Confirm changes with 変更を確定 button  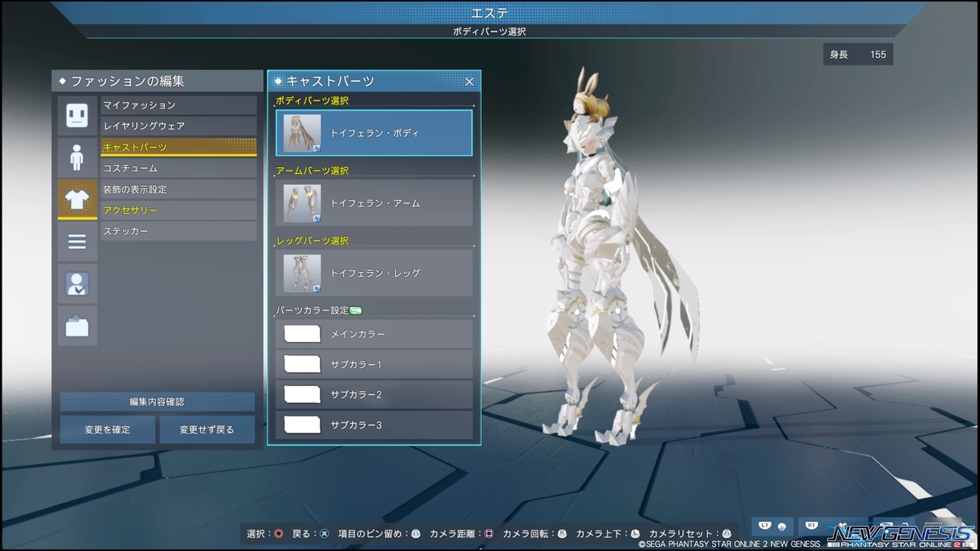coord(107,429)
